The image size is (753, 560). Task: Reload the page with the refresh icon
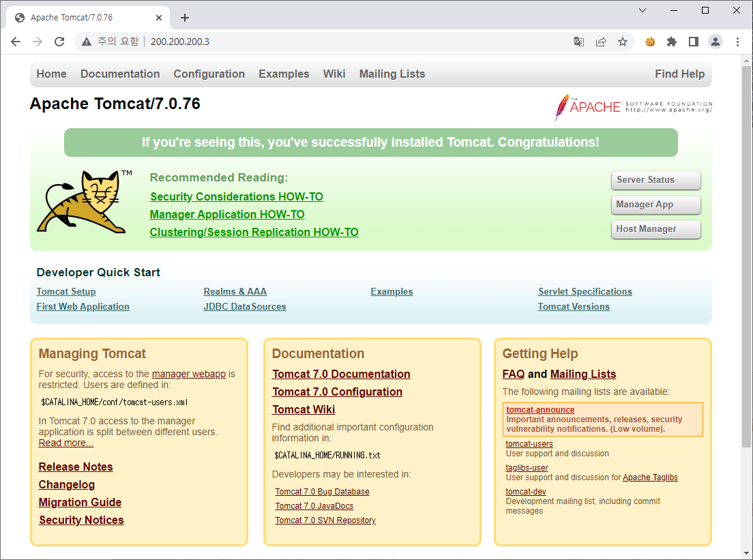click(x=59, y=42)
